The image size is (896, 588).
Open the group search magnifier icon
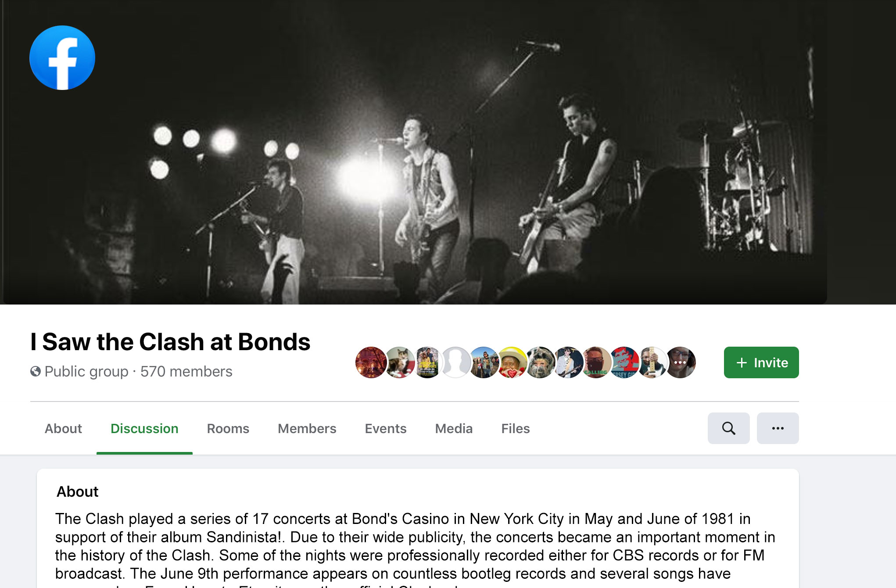point(728,428)
